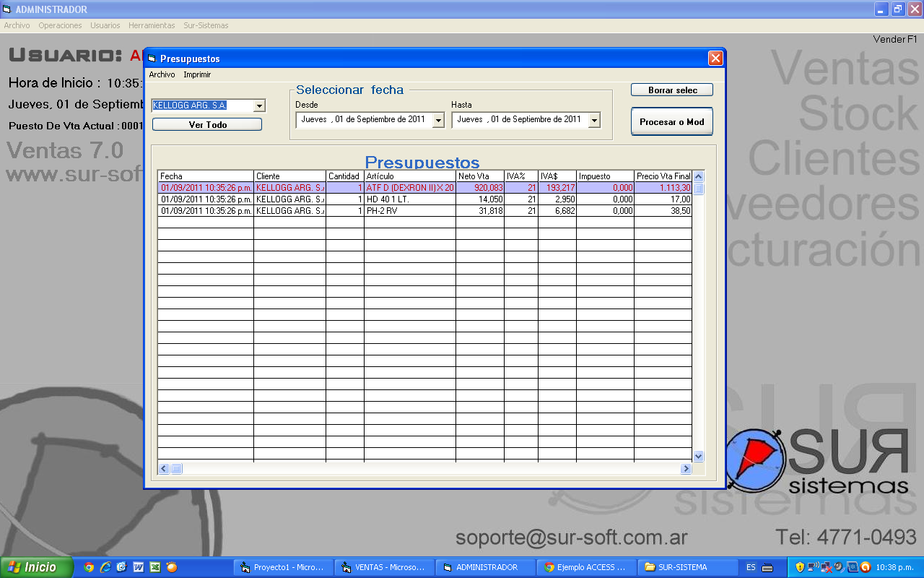Click the IVA% column header
Viewport: 924px width, 578px height.
coord(521,176)
